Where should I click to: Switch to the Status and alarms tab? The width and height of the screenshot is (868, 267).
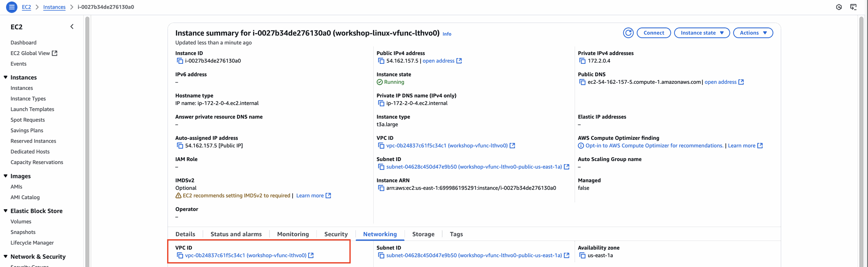[236, 234]
